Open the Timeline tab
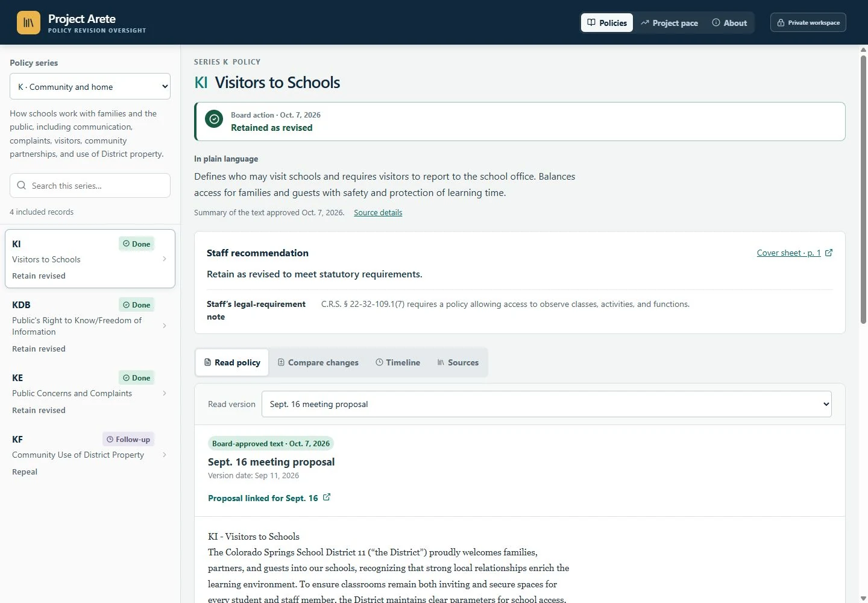The height and width of the screenshot is (603, 868). click(398, 362)
